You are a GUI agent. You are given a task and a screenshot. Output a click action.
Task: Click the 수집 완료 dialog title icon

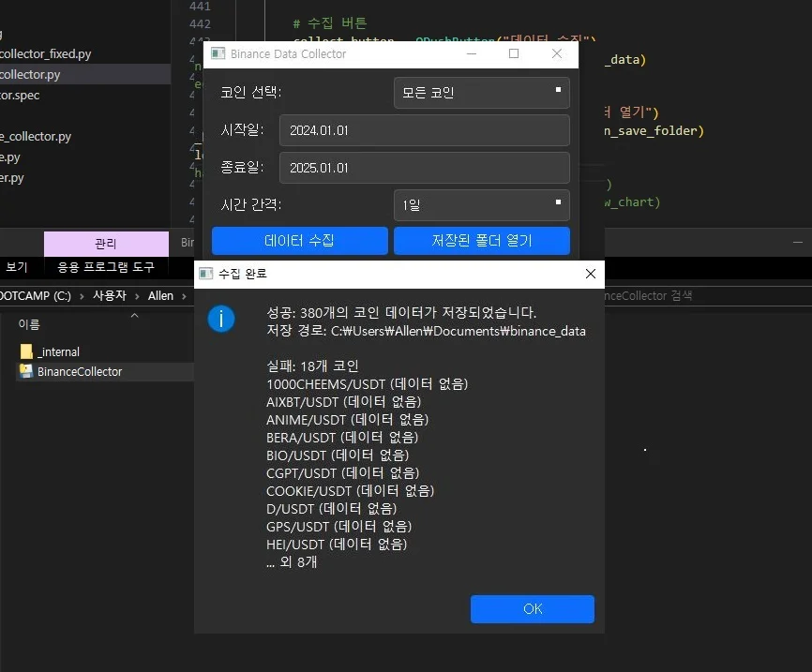click(206, 274)
